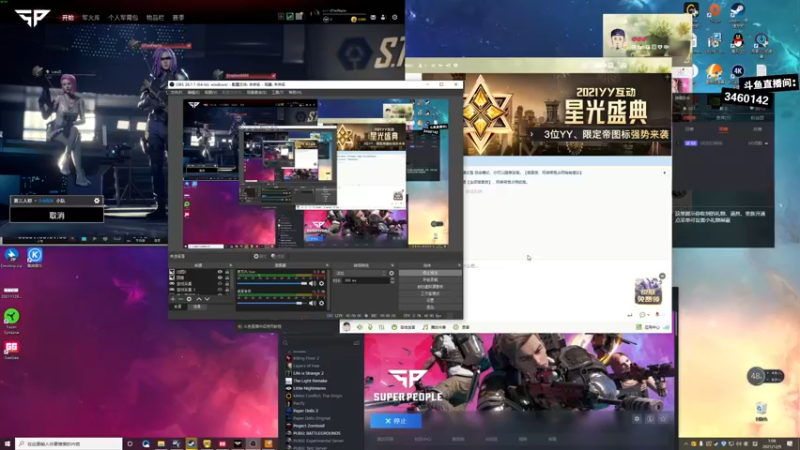Click 播放伴奏 in YY toolbar
The height and width of the screenshot is (450, 800).
click(434, 327)
